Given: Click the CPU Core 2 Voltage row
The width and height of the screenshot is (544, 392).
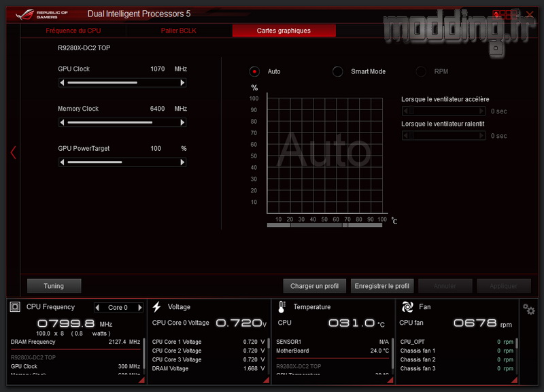Looking at the screenshot, I should [x=208, y=351].
